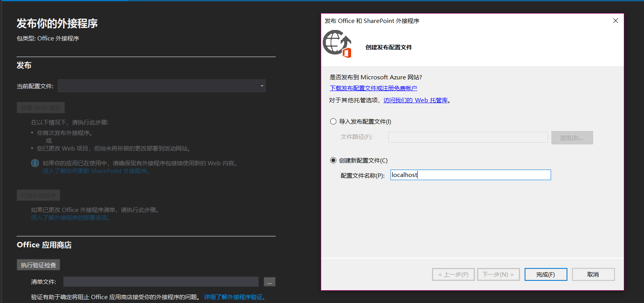Screen dimensions: 644x303
Task: Advance with the 下一步(N) button
Action: [x=498, y=274]
